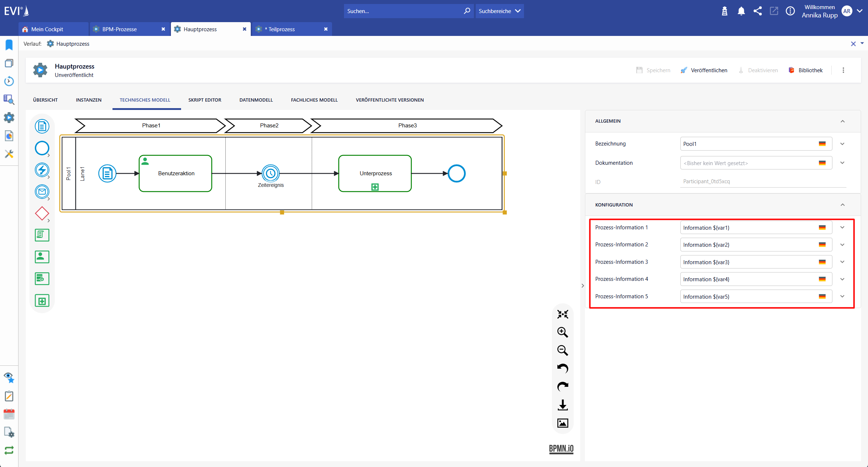Select the gateway diamond palette tool

pos(42,213)
